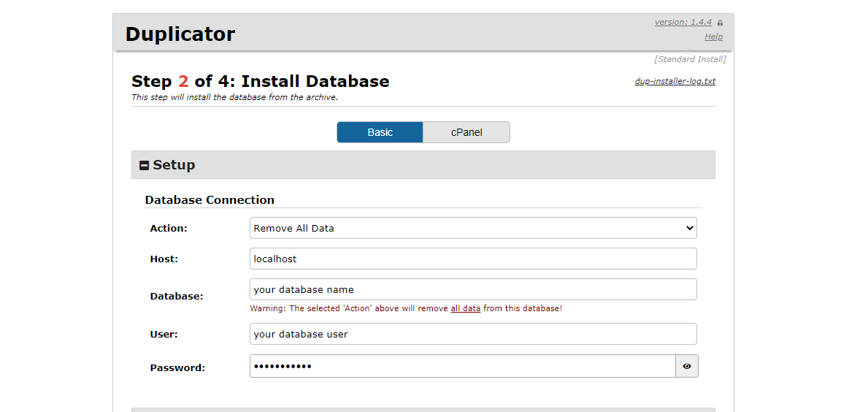
Task: Collapse the Setup section with the minus icon
Action: point(144,165)
